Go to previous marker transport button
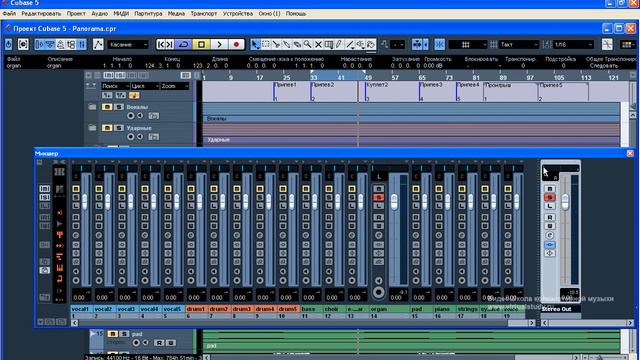This screenshot has width=640, height=360. pos(161,44)
